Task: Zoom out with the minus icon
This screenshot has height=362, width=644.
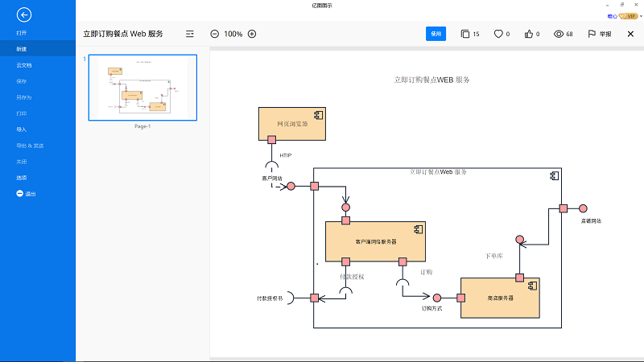Action: tap(214, 34)
